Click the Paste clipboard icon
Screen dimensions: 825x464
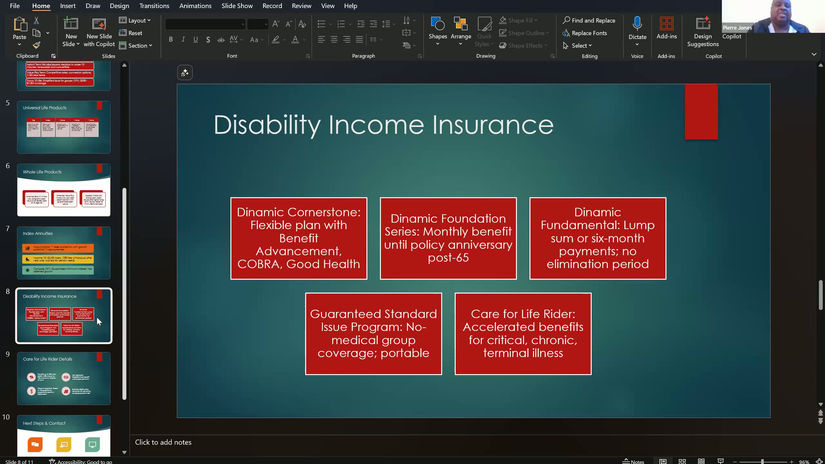pyautogui.click(x=19, y=25)
